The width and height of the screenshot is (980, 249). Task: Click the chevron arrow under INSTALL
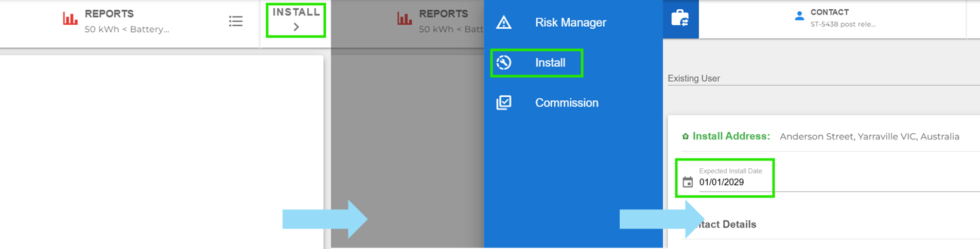click(296, 27)
